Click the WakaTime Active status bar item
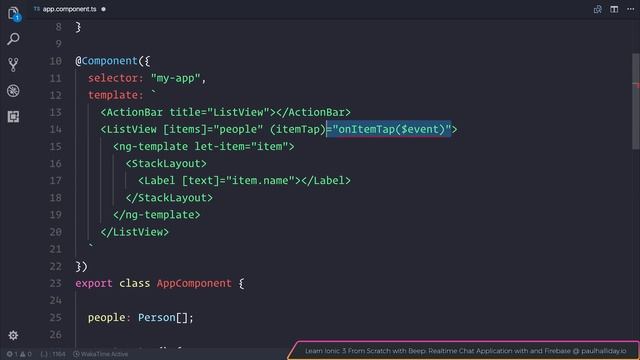The width and height of the screenshot is (640, 360). [x=100, y=354]
